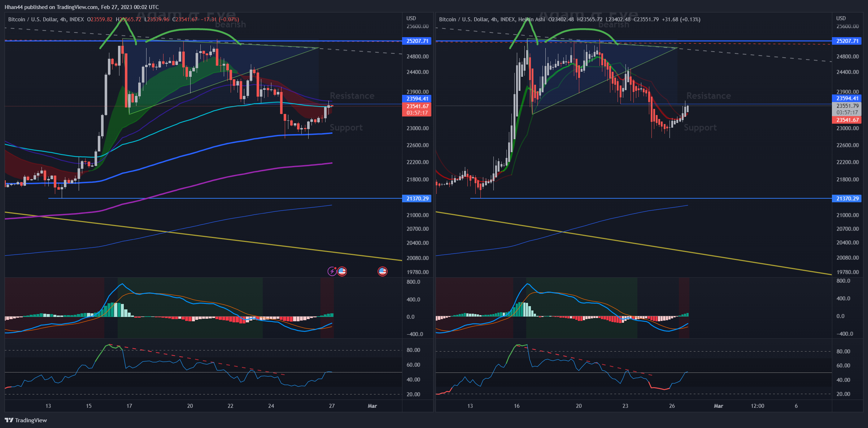Click the 24800.00 tick on the right price axis
Screen dimensions: 868x428
pyautogui.click(x=847, y=57)
